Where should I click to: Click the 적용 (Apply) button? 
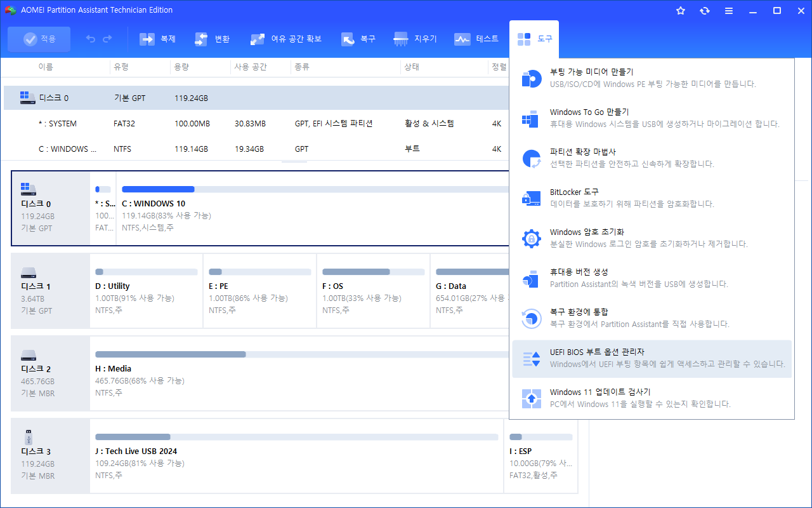tap(39, 39)
